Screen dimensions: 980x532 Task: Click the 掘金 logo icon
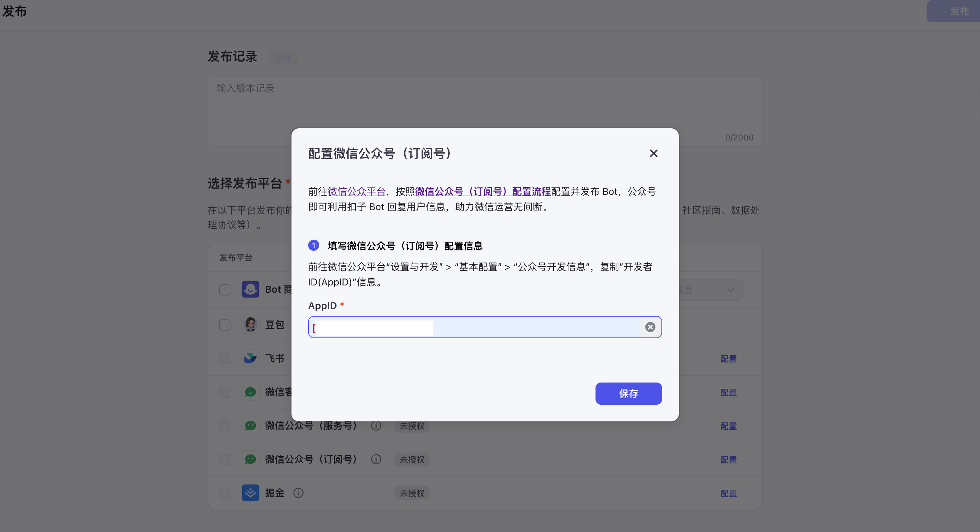(250, 493)
